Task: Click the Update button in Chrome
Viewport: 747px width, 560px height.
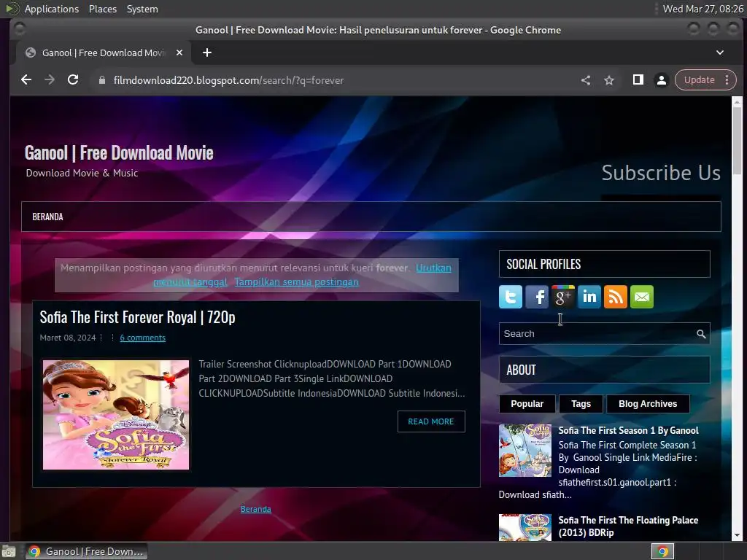Action: (699, 80)
